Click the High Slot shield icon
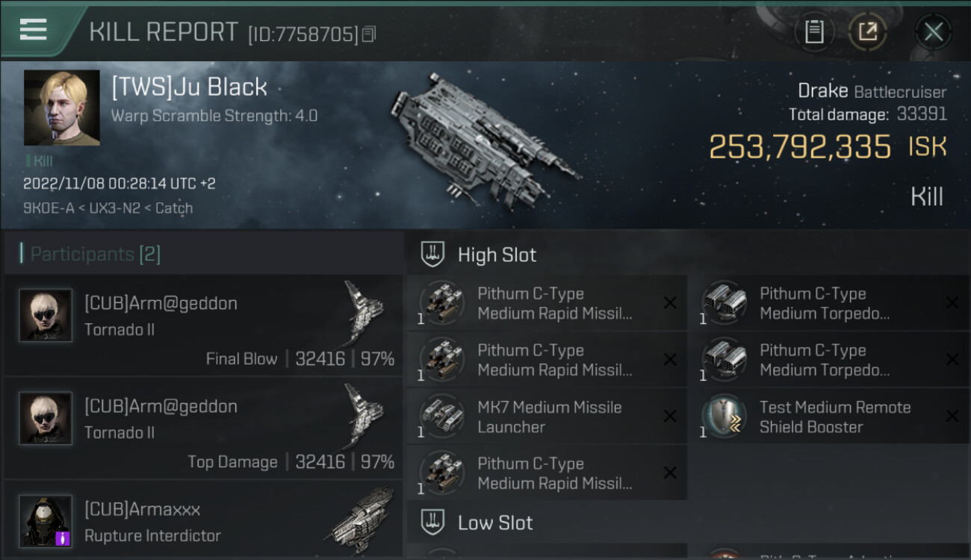 coord(432,254)
